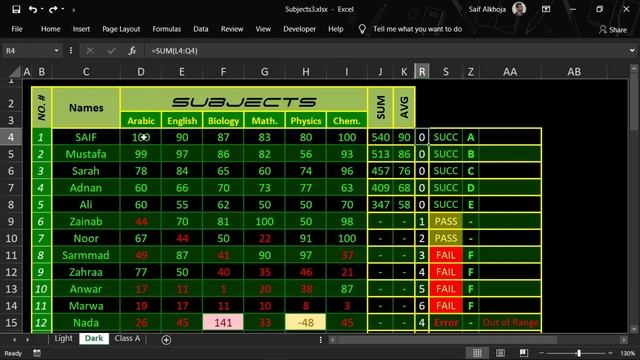Click Zainab's PASS cell
640x360 pixels.
coord(446,221)
